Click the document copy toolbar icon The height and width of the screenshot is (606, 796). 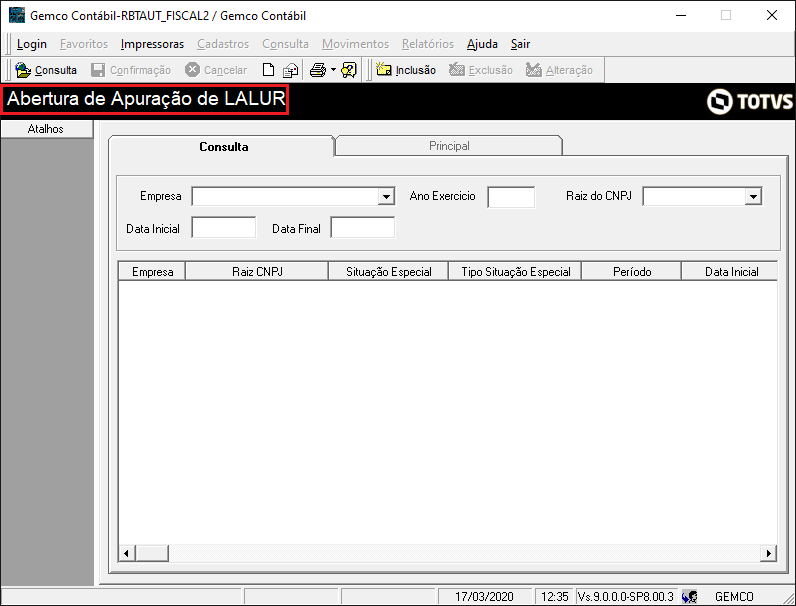tap(290, 70)
